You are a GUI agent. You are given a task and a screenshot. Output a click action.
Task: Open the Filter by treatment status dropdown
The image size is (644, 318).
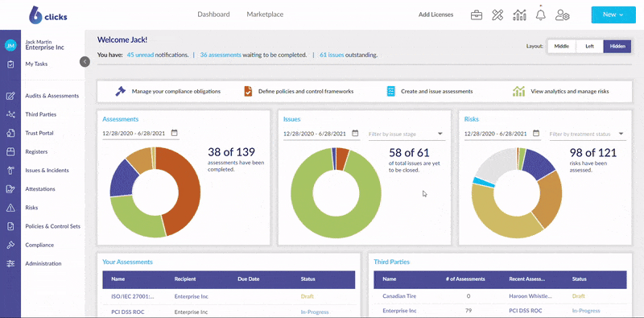tap(588, 134)
